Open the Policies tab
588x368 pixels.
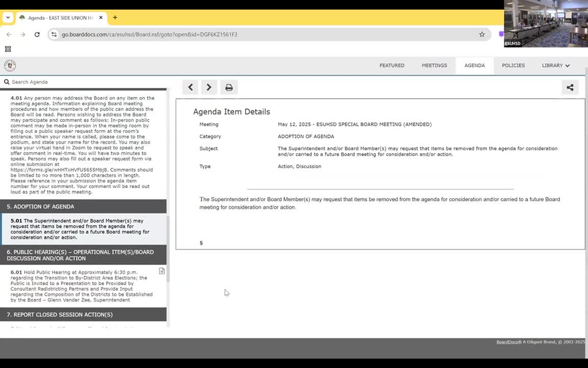click(513, 65)
